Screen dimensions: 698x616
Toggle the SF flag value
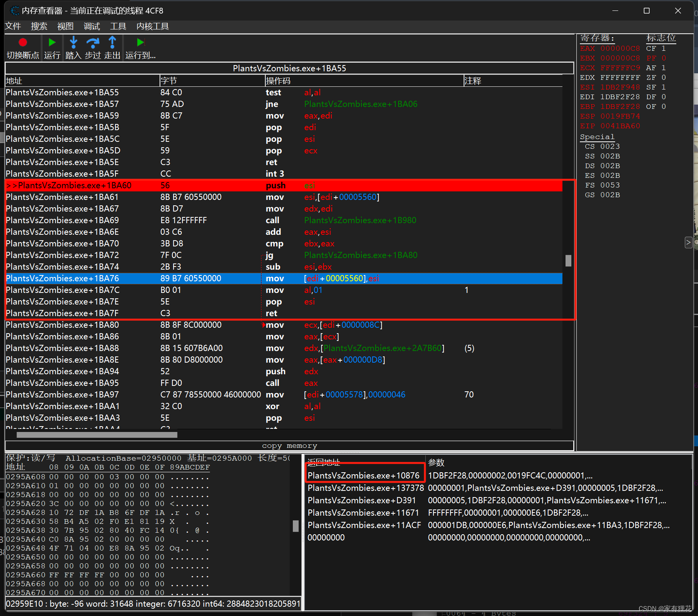pyautogui.click(x=664, y=87)
